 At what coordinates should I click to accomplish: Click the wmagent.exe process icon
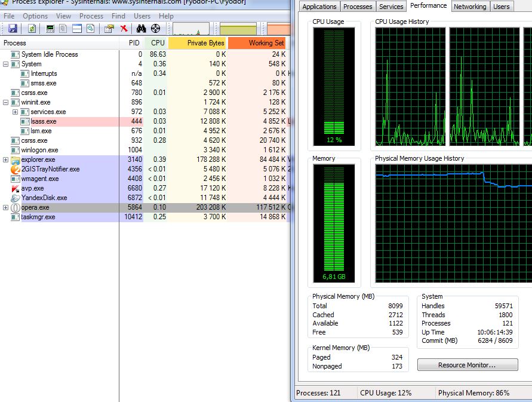16,179
